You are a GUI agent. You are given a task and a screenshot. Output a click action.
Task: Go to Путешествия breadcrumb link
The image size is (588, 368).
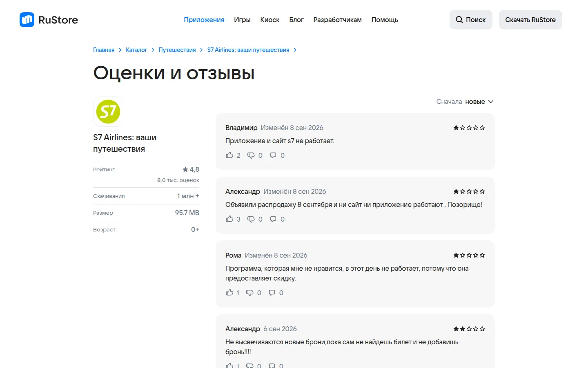(177, 50)
